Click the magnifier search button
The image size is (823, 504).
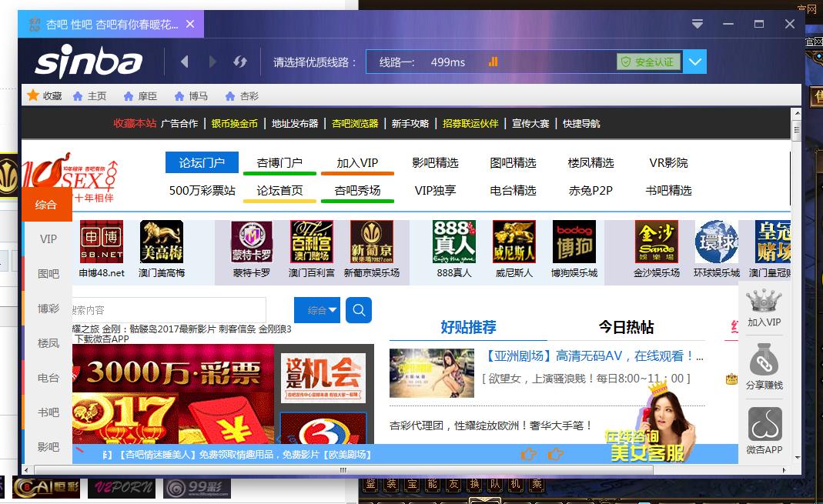pyautogui.click(x=359, y=310)
